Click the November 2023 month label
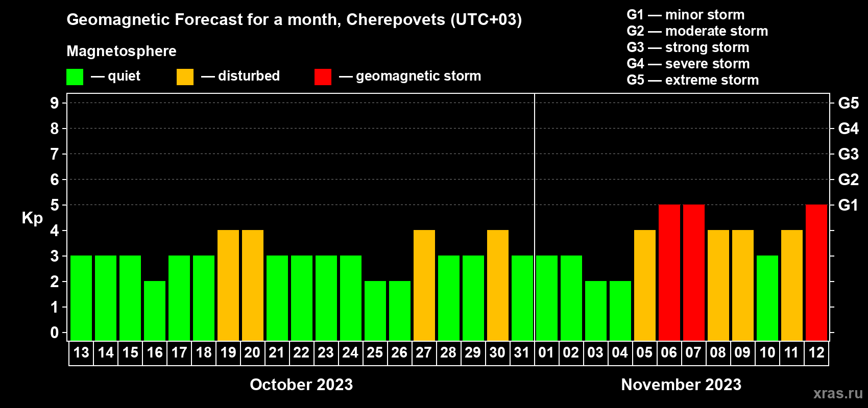This screenshot has height=408, width=868. click(x=681, y=385)
